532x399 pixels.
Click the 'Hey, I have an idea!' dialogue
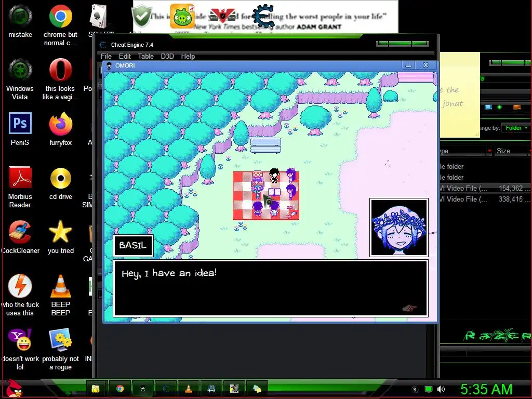(x=169, y=273)
